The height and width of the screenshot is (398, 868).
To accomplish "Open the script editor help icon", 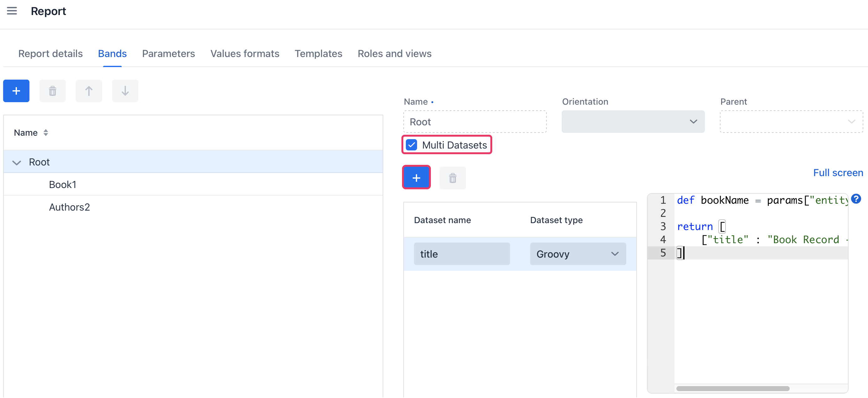I will click(855, 199).
